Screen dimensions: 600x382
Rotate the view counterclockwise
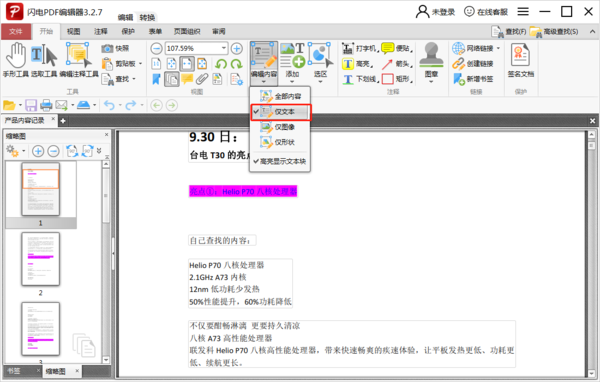tap(221, 64)
